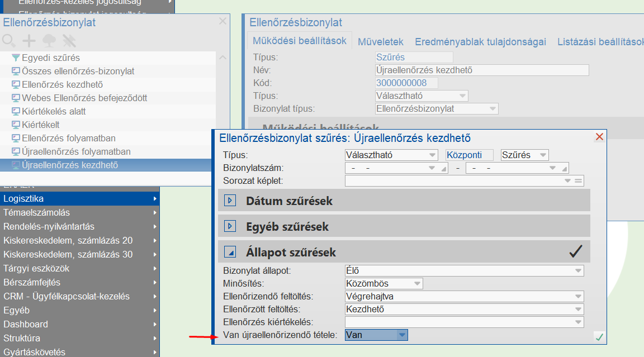644x357 pixels.
Task: Click the Sorozat képlet list icon
Action: (578, 181)
